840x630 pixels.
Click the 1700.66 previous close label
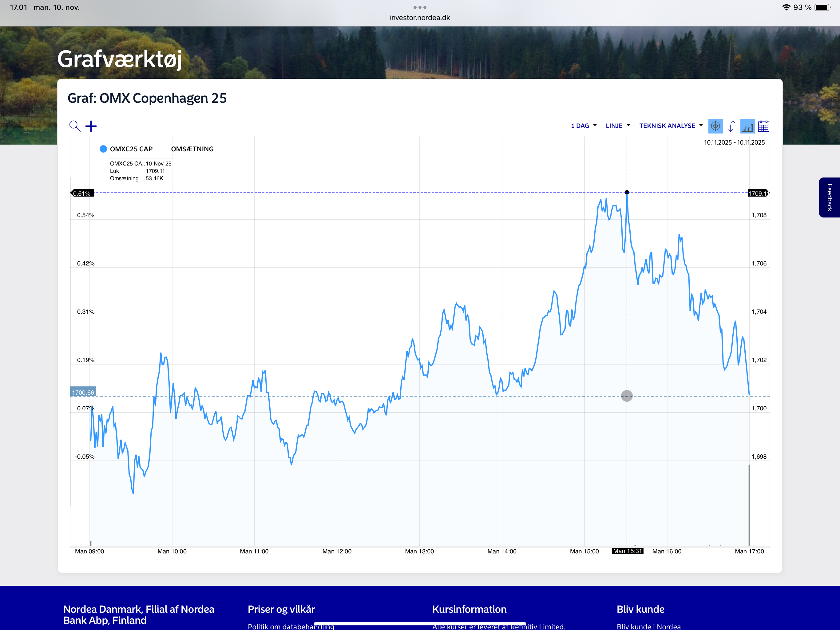click(x=83, y=392)
